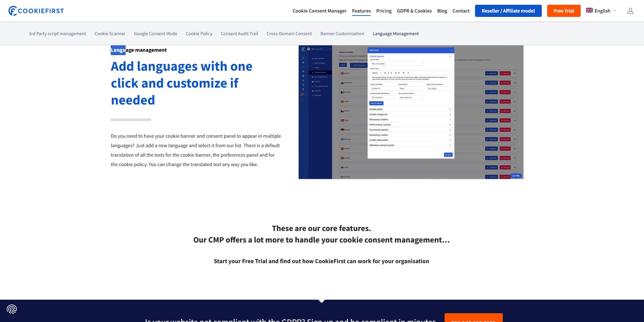Click the 'Language management' subtitle text
This screenshot has width=644, height=322.
tap(139, 50)
